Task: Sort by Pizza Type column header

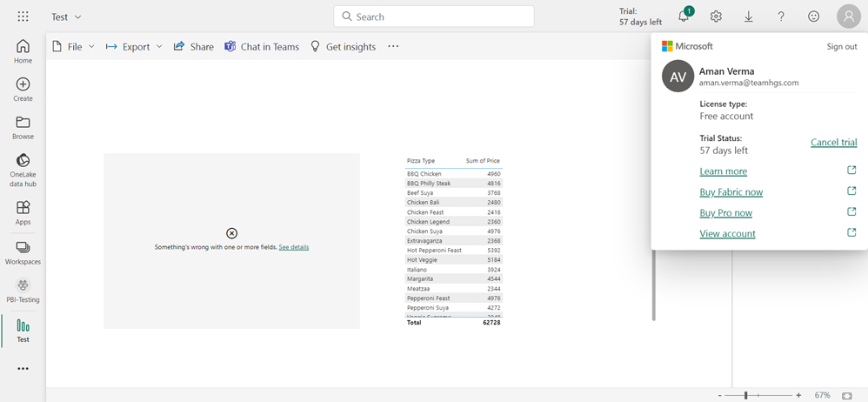Action: (421, 161)
